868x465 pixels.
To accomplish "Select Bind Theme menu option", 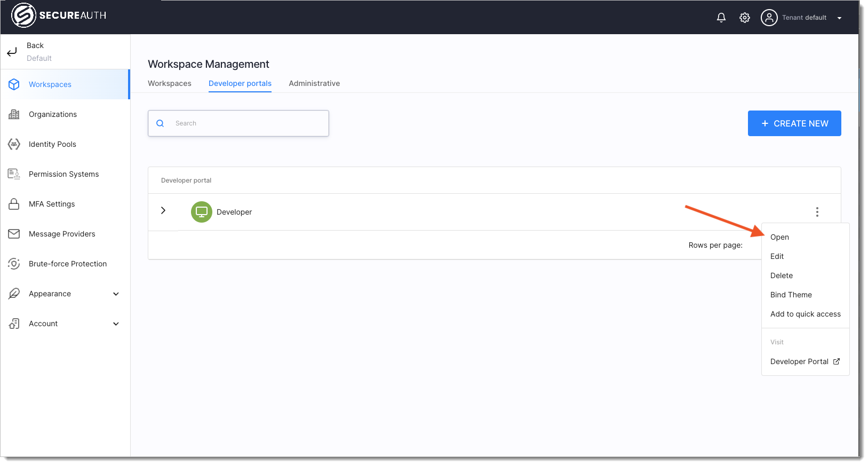I will (805, 295).
